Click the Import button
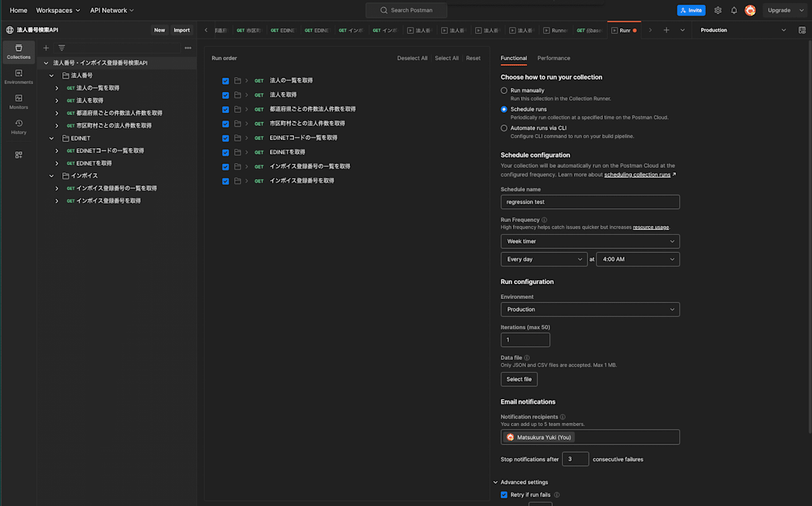 (x=181, y=30)
